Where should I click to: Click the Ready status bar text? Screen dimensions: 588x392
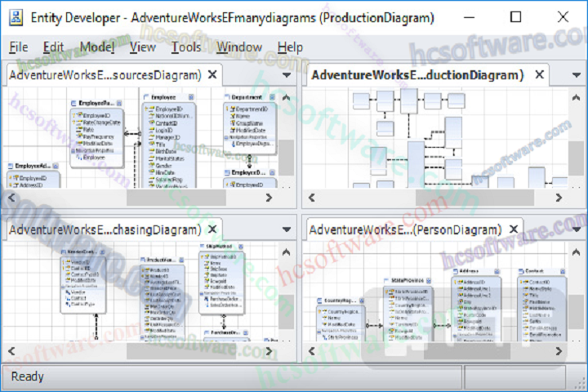[28, 376]
